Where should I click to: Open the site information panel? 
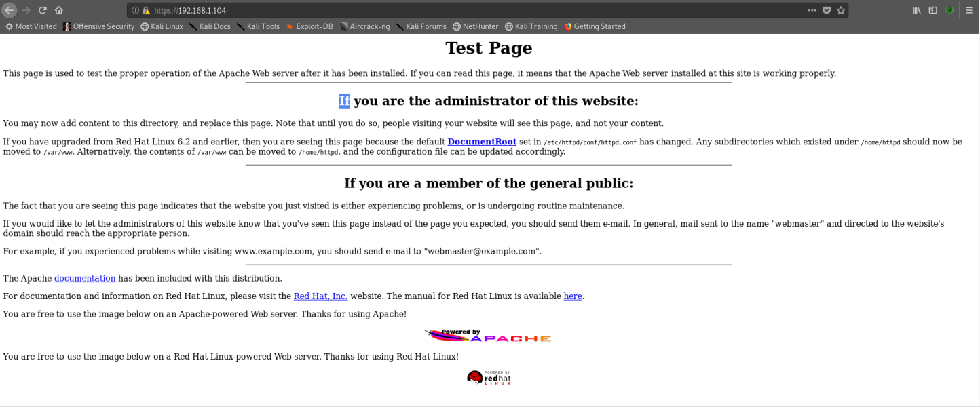[x=136, y=10]
